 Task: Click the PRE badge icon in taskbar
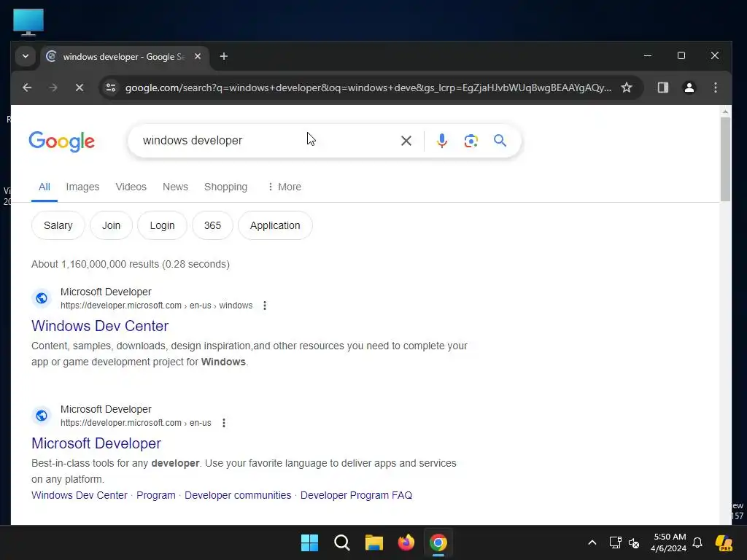pos(724,542)
